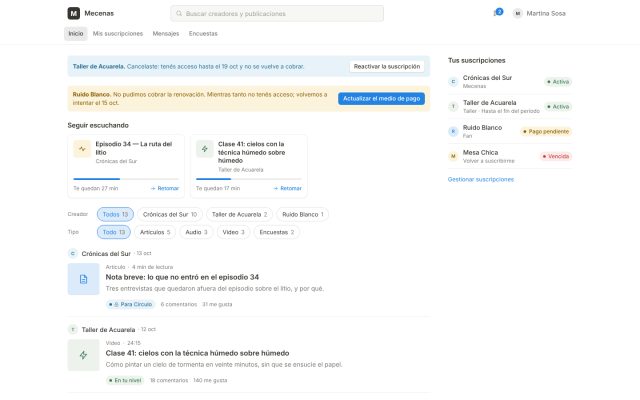Filter by Video 3 type chip

[x=233, y=232]
